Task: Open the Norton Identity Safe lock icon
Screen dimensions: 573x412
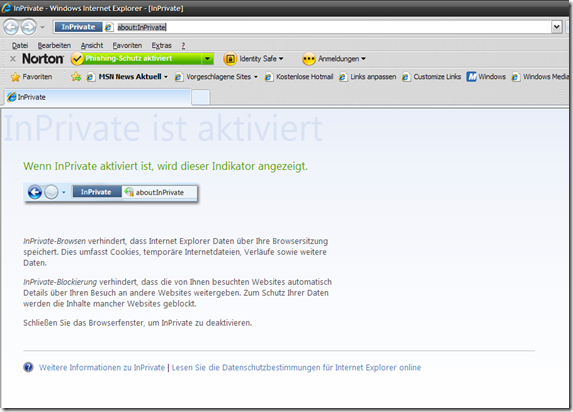Action: [230, 59]
